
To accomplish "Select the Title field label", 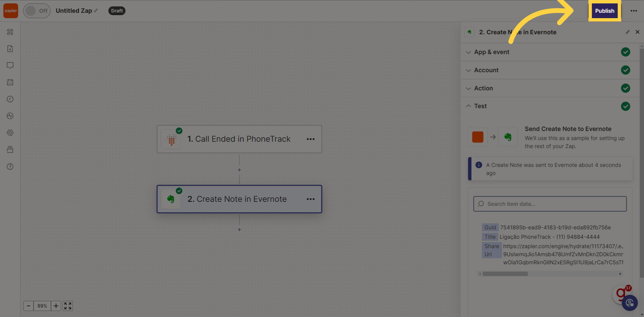I will (x=490, y=237).
